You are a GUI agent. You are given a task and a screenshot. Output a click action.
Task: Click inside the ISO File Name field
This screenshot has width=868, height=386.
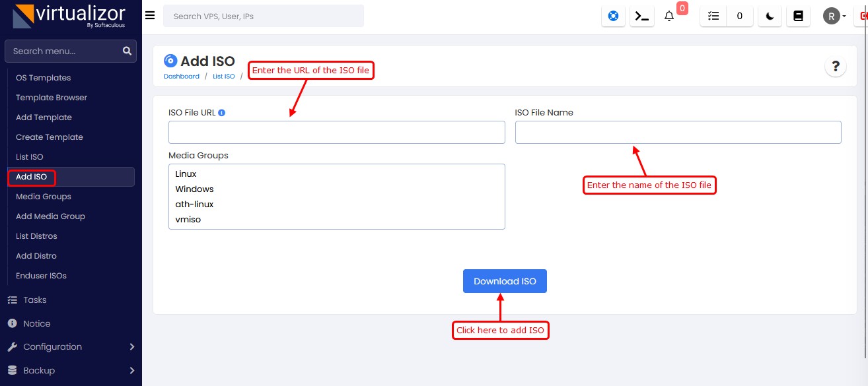678,132
